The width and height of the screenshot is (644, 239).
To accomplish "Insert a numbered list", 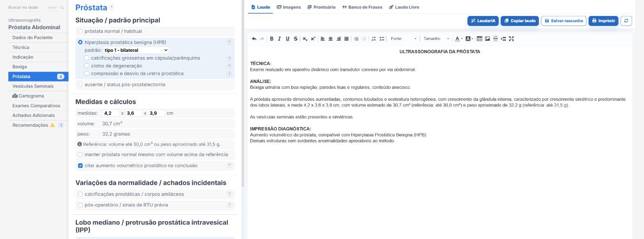I will tap(374, 39).
